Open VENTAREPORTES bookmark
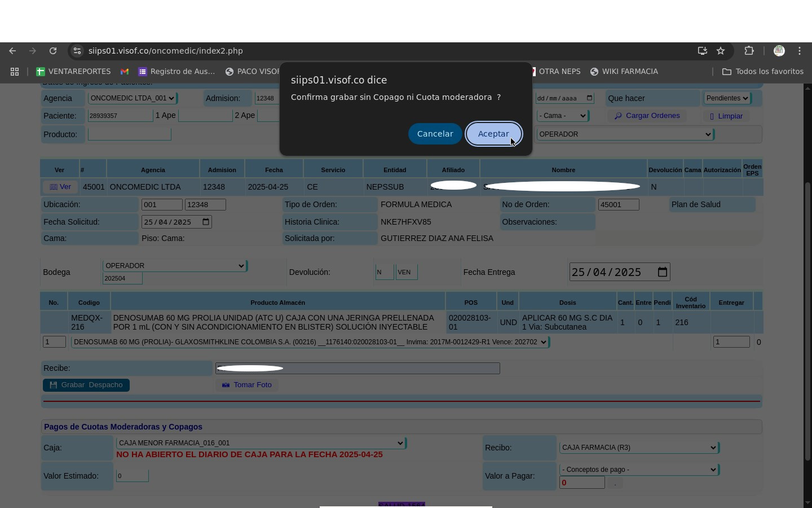 [x=73, y=72]
